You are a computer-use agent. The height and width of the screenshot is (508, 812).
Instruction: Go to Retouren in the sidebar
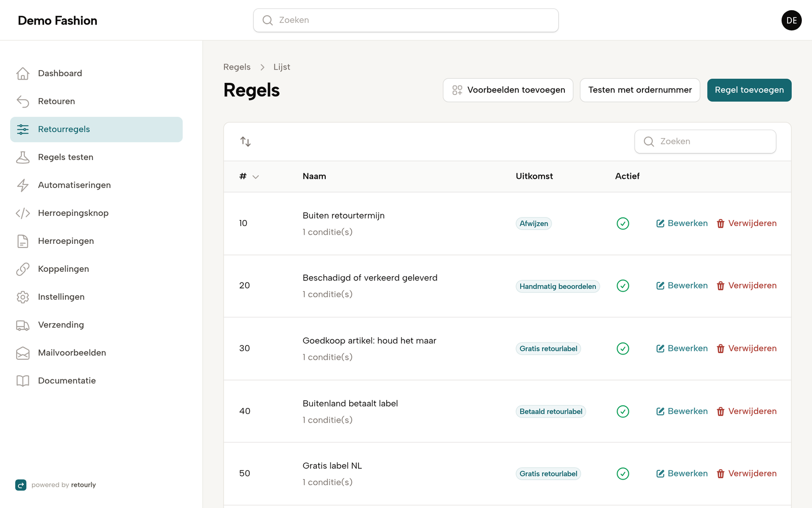[96, 102]
